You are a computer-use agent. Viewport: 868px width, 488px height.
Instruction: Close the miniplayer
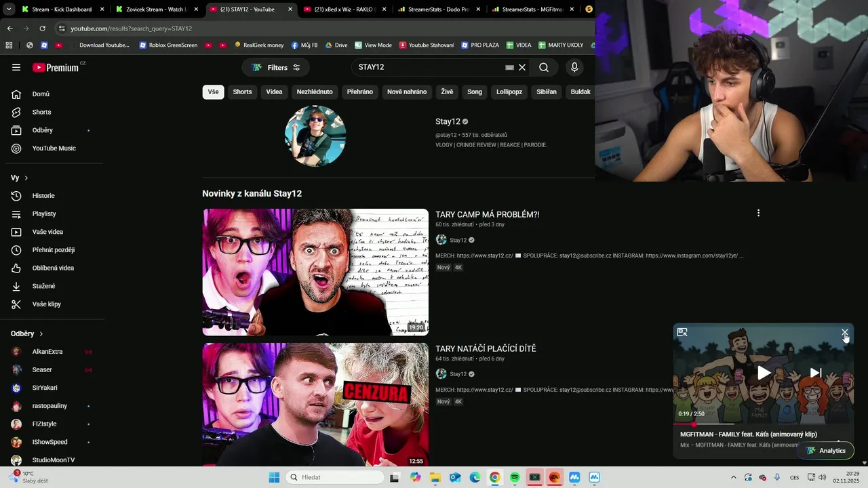coord(845,333)
